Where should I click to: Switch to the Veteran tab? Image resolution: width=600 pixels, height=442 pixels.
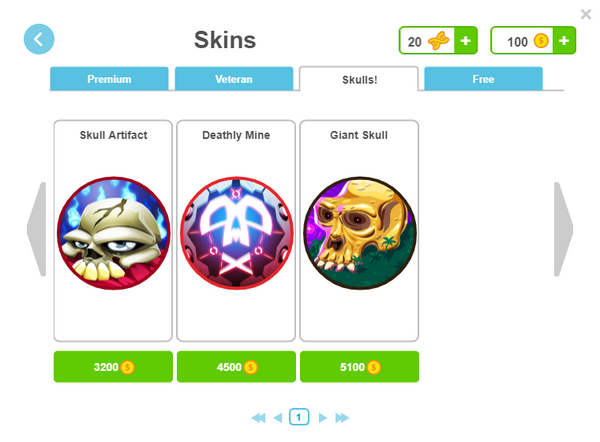pyautogui.click(x=234, y=79)
